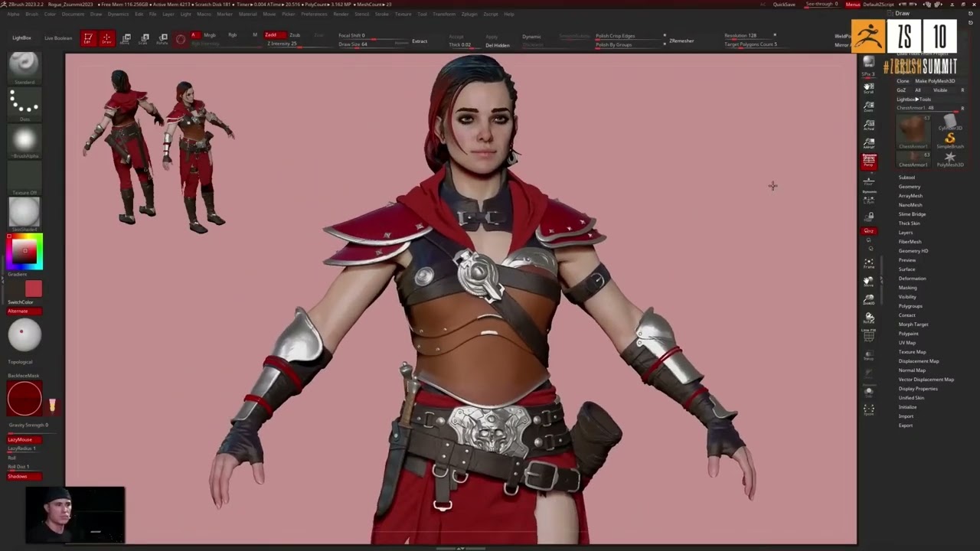Activate Draw mode button

click(x=106, y=38)
